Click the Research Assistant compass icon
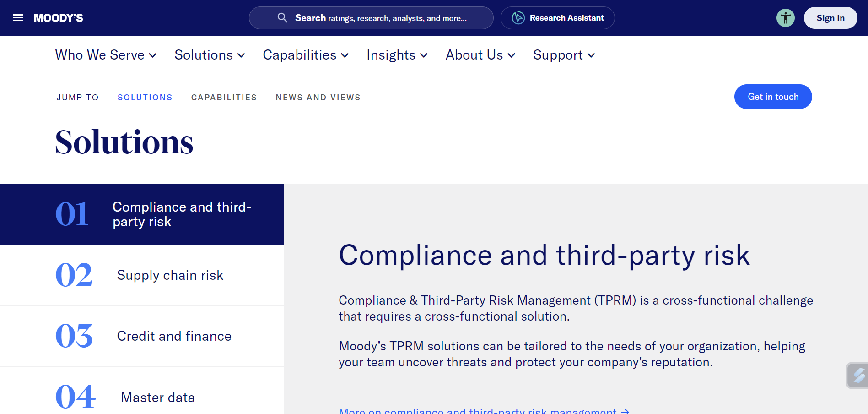 point(518,18)
